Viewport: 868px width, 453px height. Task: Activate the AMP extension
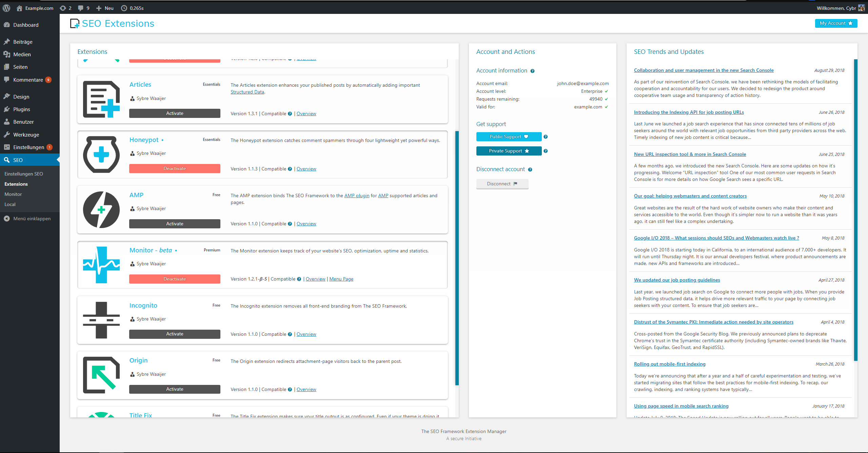[x=175, y=224]
